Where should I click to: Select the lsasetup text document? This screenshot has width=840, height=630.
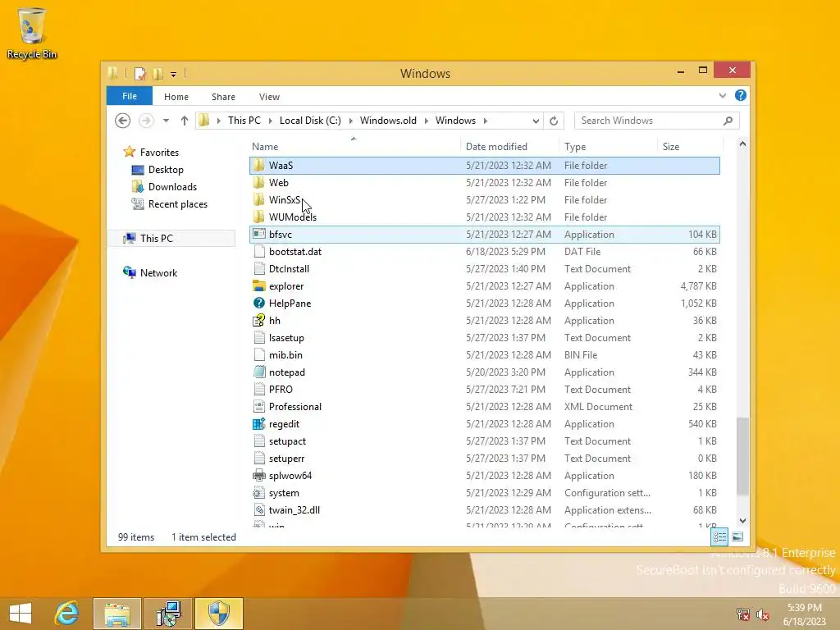[x=484, y=338]
